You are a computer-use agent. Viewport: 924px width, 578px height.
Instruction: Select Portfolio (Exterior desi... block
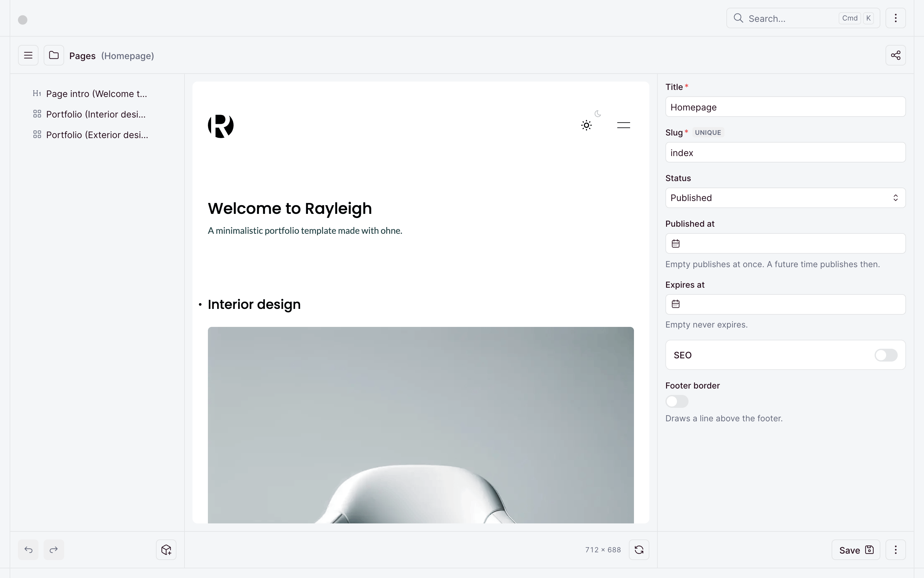coord(90,135)
